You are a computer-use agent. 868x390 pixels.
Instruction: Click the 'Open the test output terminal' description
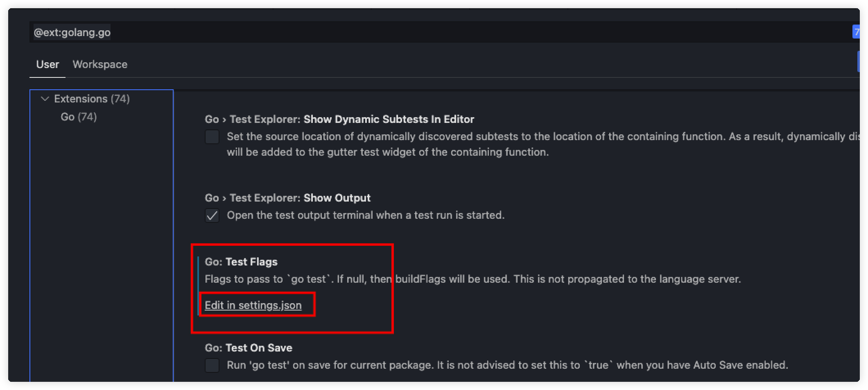click(x=366, y=215)
